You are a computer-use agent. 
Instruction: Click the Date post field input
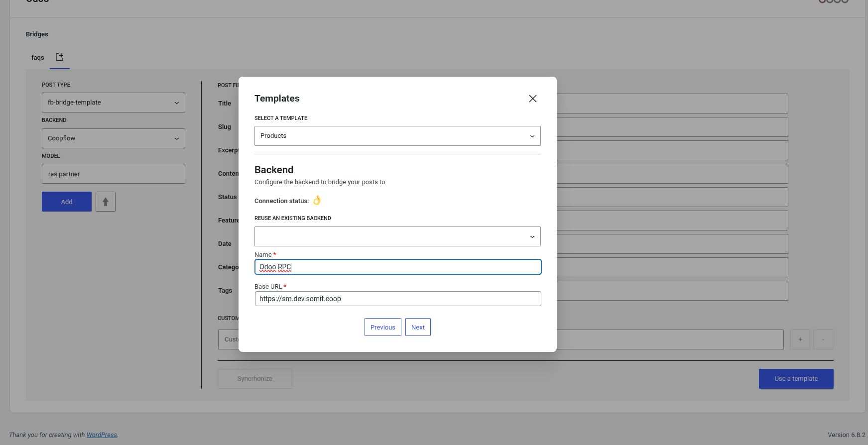672,244
